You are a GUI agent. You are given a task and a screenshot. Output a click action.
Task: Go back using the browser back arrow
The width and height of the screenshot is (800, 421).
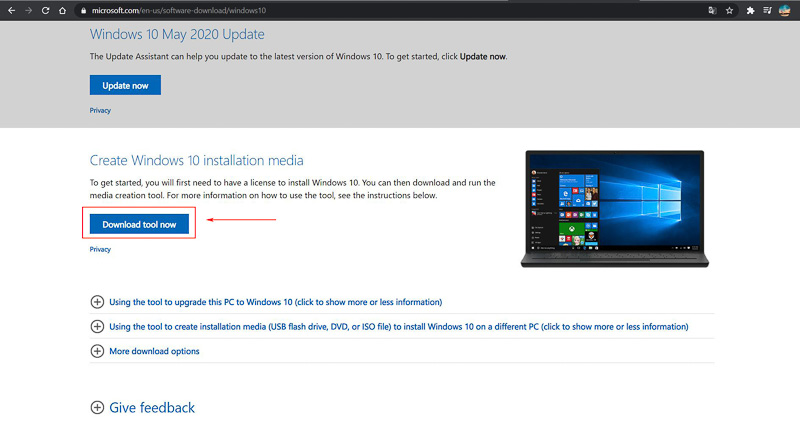(9, 10)
